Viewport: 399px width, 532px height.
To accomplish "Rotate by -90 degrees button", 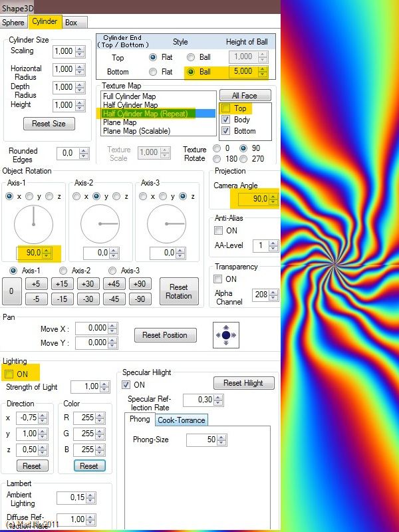I will [140, 299].
